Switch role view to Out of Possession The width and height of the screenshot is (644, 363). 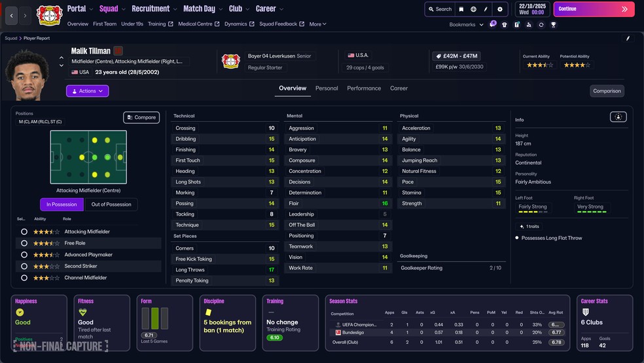pos(111,204)
